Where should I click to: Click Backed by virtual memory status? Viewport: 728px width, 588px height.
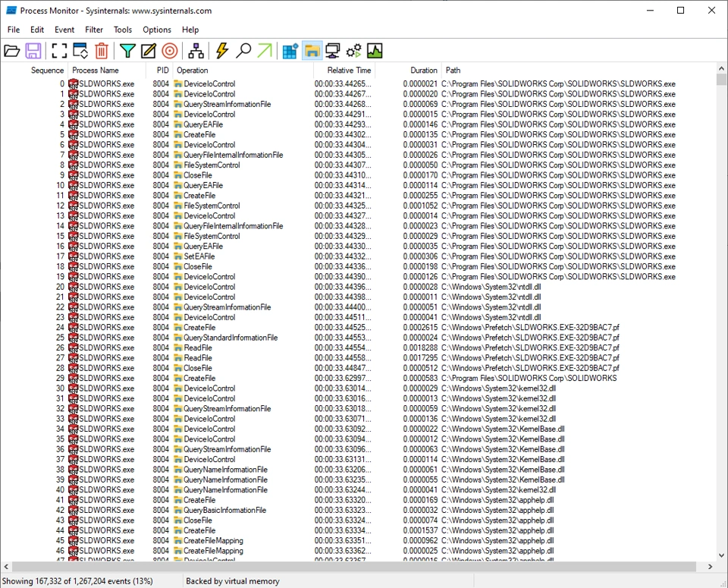coord(233,581)
